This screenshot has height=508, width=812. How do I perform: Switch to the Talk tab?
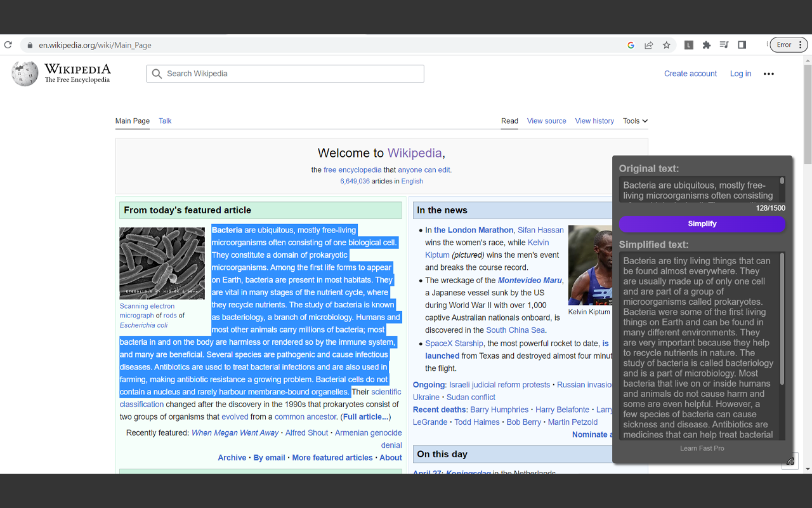click(165, 121)
